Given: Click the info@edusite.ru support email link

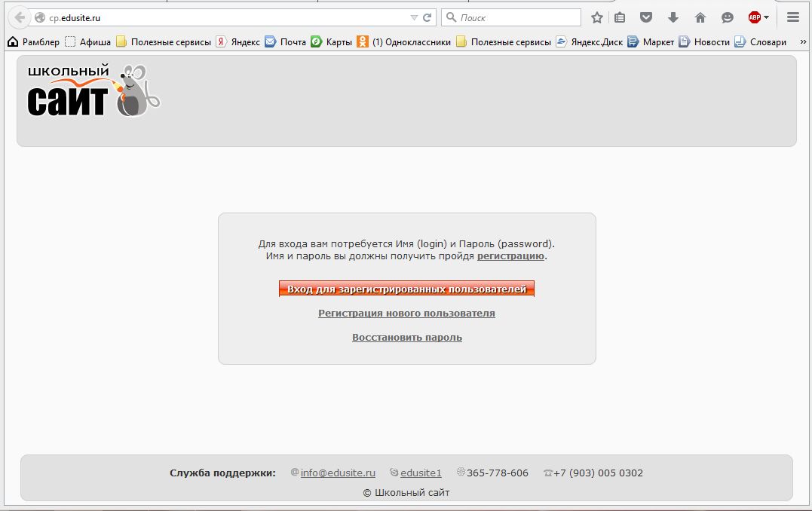Looking at the screenshot, I should pos(338,473).
